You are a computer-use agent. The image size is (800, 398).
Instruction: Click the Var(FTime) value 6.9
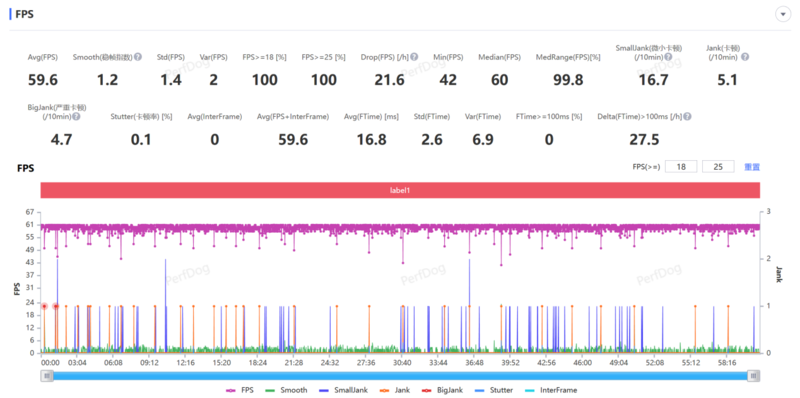pyautogui.click(x=483, y=139)
